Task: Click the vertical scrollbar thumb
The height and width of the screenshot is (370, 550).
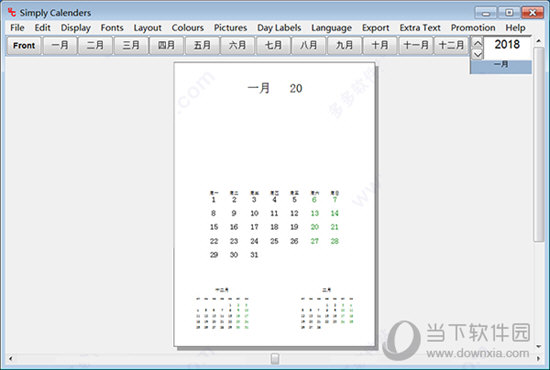Action: (538, 144)
